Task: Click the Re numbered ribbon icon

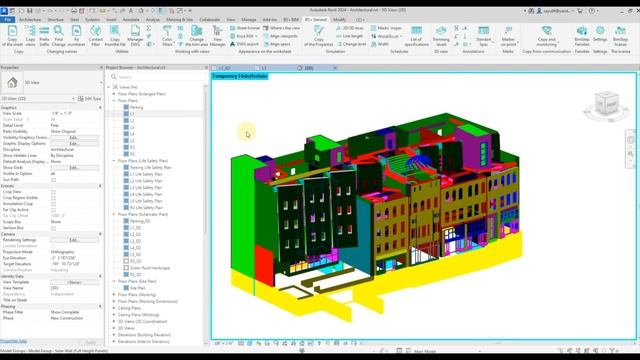Action: click(x=76, y=35)
